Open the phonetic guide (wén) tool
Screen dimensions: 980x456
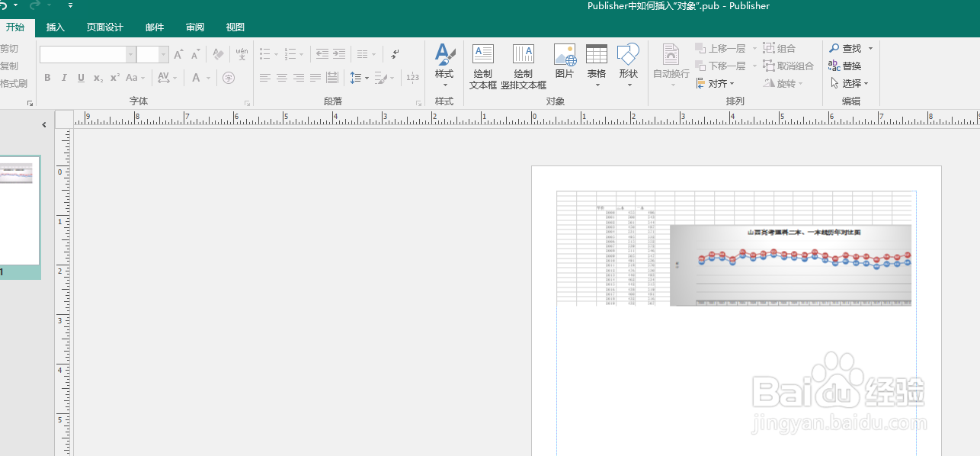(x=242, y=54)
